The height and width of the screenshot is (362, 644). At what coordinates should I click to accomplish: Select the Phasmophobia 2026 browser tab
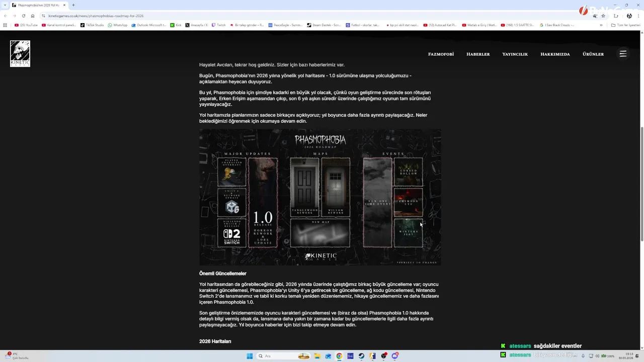click(x=38, y=5)
